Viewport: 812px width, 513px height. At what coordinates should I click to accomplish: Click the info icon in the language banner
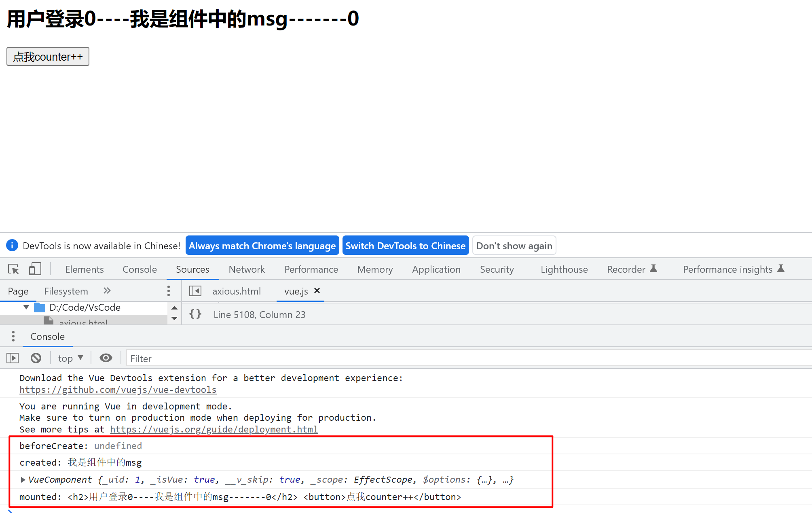(12, 245)
